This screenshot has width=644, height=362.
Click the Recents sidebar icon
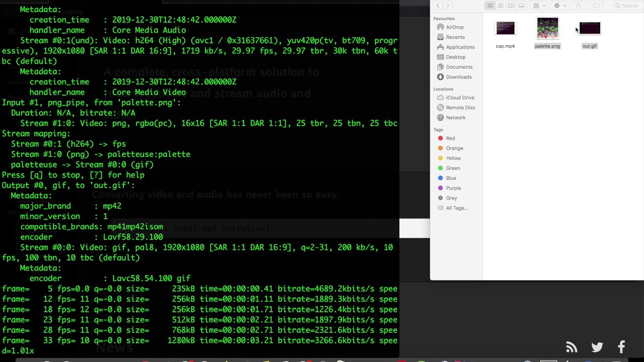[x=441, y=37]
